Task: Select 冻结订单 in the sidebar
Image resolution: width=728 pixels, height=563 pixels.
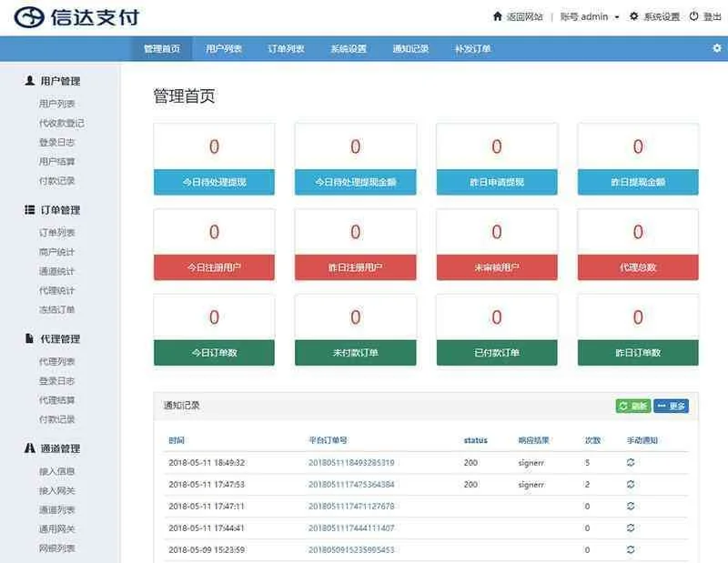Action: click(x=56, y=310)
